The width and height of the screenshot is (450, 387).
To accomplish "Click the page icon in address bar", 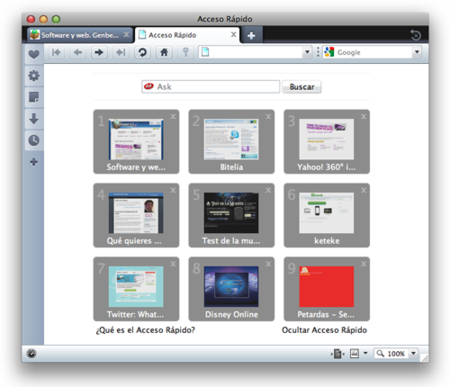I will coord(205,52).
